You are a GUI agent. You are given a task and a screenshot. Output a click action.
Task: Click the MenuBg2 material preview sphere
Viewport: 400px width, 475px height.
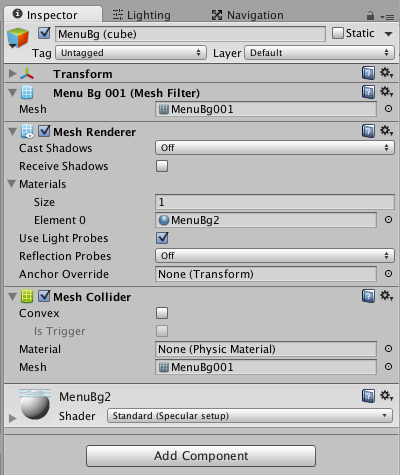tap(35, 404)
